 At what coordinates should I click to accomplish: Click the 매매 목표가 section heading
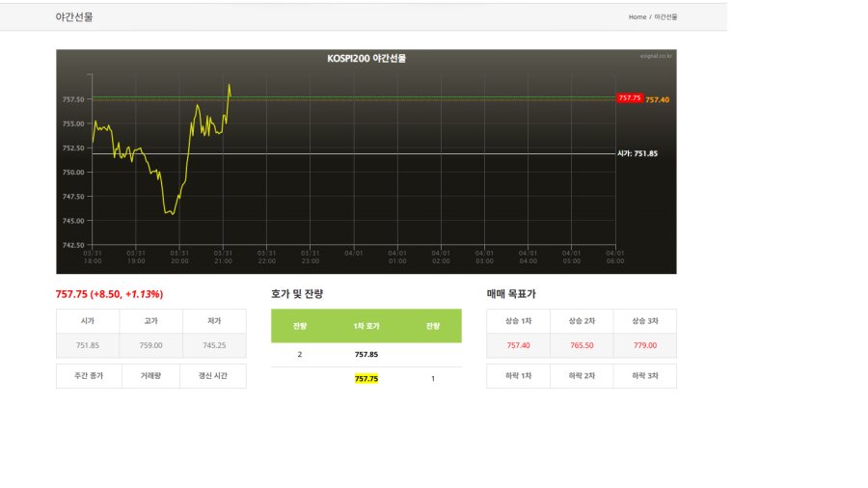click(511, 294)
